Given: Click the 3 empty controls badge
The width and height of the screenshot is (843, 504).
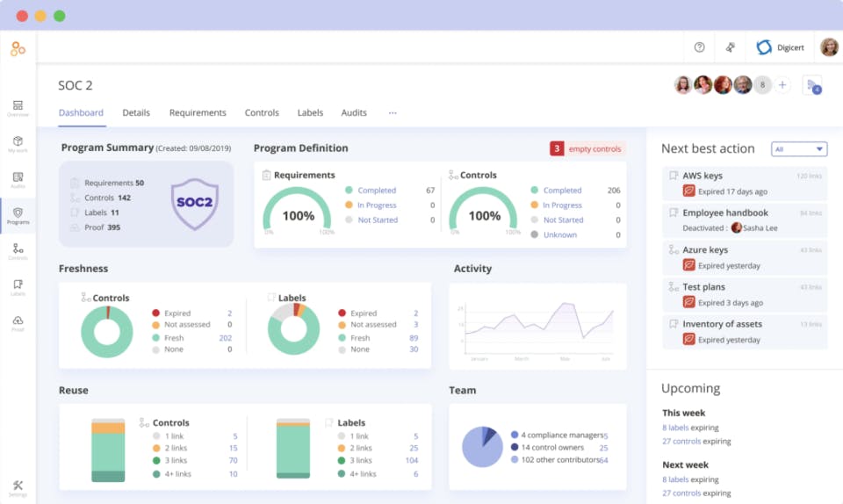Looking at the screenshot, I should (x=587, y=148).
